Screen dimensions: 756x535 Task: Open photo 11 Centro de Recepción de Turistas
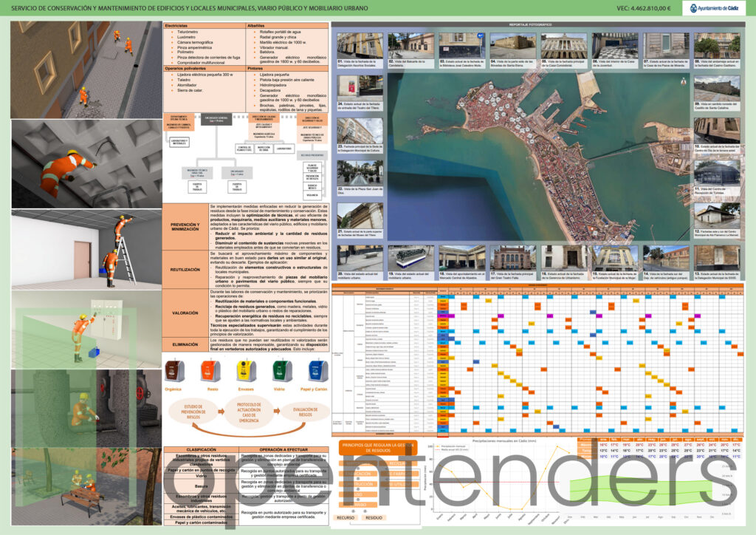[x=717, y=173]
